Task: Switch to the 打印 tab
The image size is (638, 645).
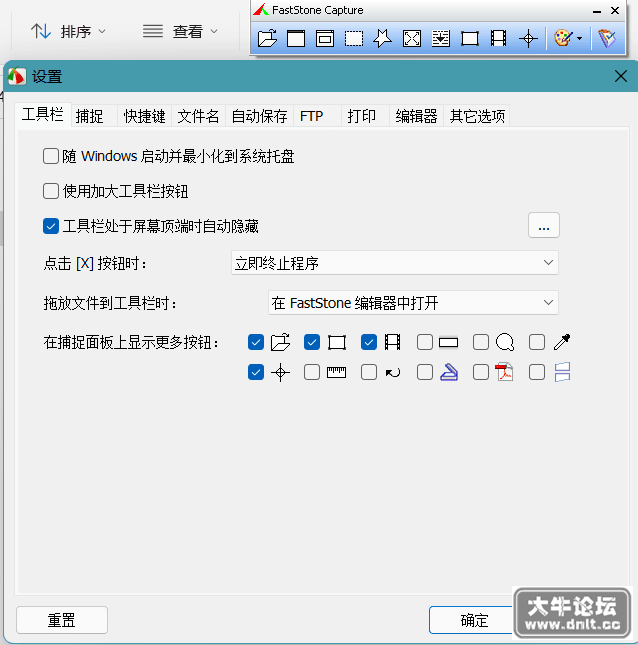Action: (x=362, y=116)
